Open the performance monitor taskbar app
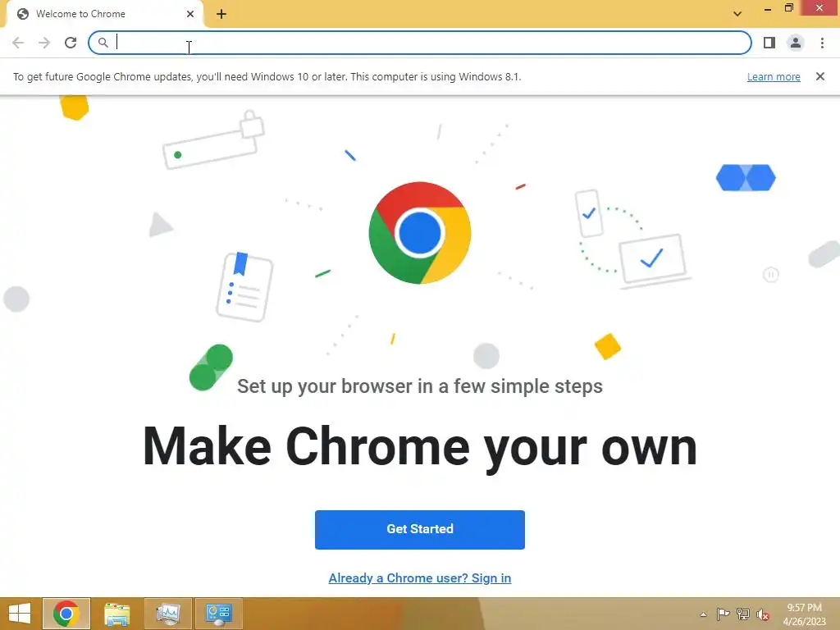The height and width of the screenshot is (630, 840). [167, 614]
